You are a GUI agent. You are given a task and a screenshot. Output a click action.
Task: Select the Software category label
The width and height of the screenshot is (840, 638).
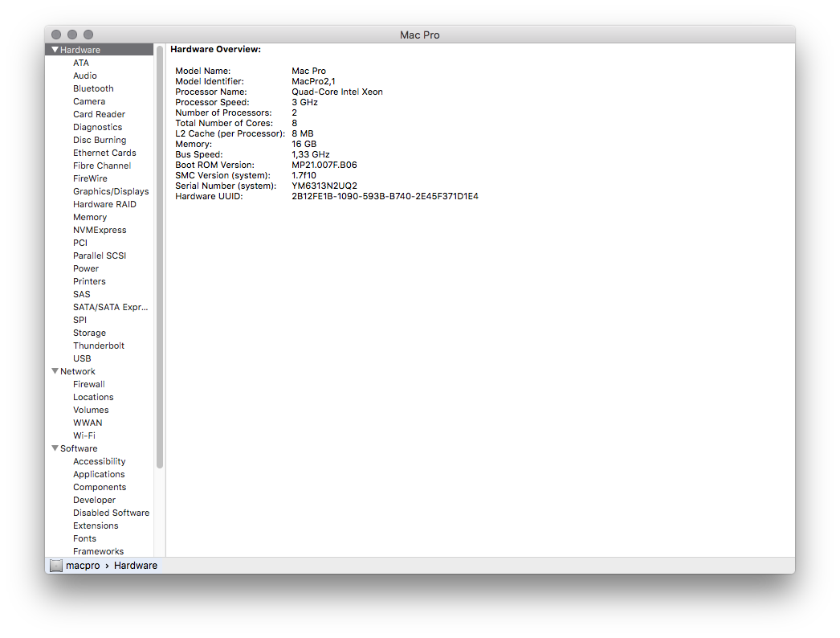point(79,448)
